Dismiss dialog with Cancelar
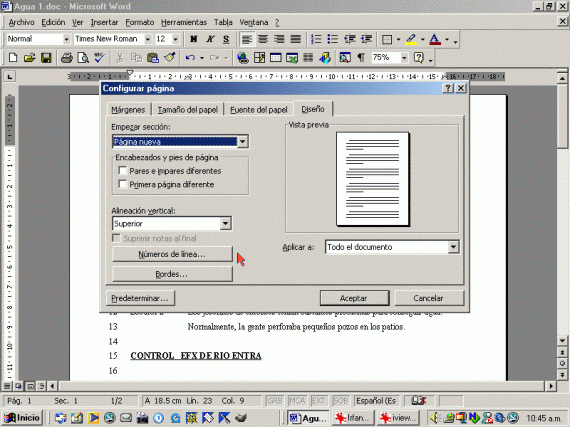 point(429,298)
